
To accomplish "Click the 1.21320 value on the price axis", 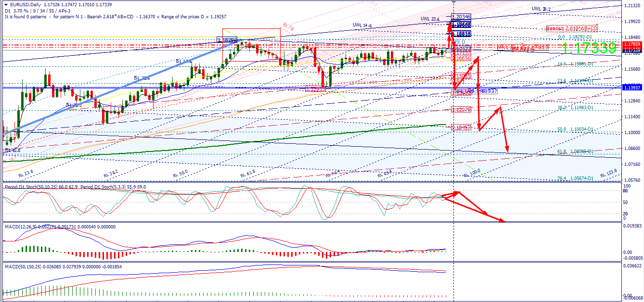I will pos(633,5).
